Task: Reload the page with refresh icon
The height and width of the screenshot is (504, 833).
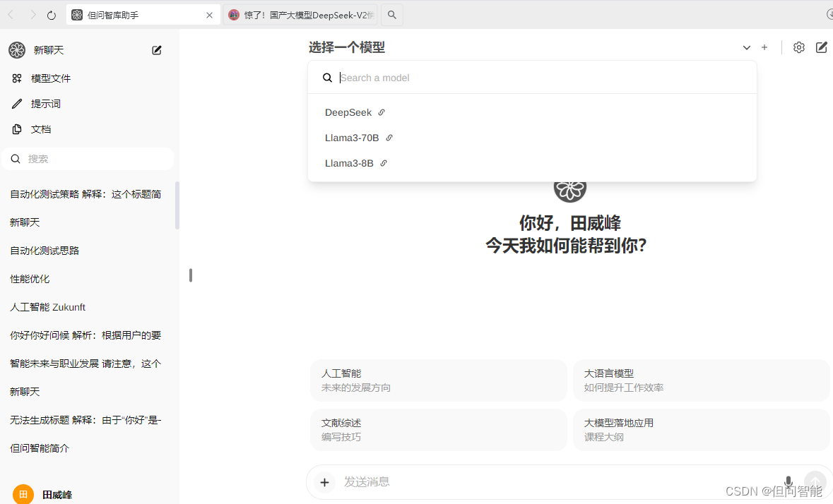Action: [52, 15]
